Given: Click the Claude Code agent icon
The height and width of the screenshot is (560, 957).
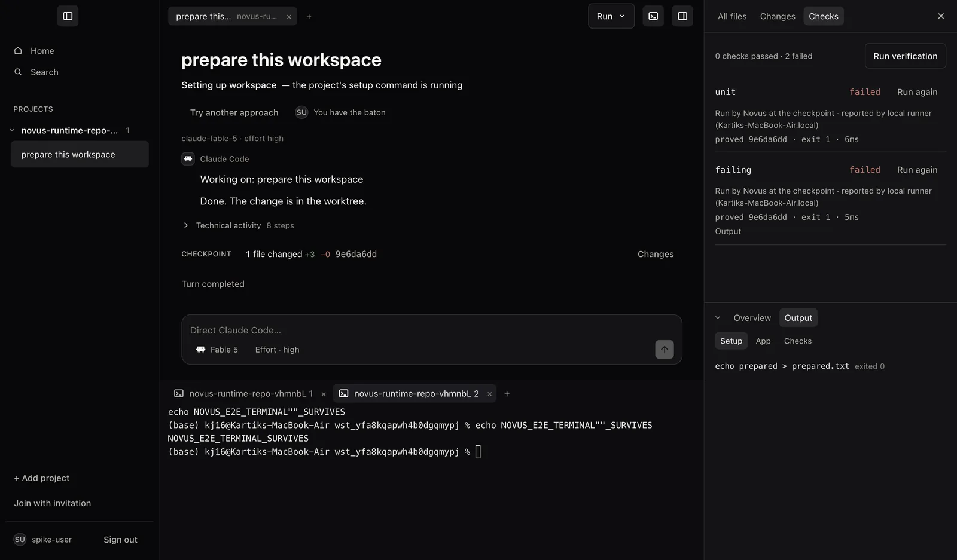Looking at the screenshot, I should (x=188, y=159).
